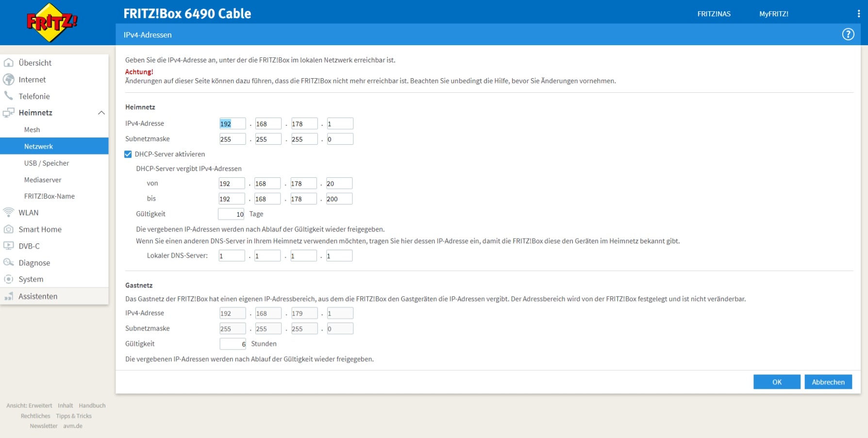Click the red Achtung! warning text

click(139, 72)
